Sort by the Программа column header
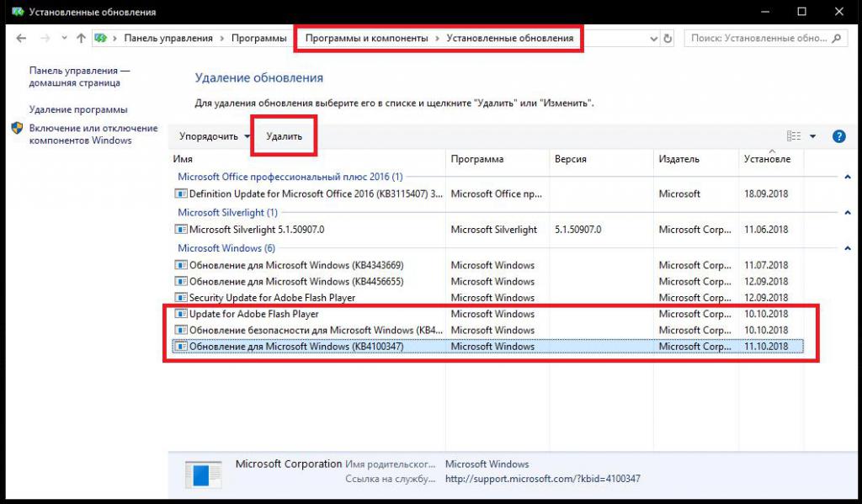Screen dimensions: 862x504 477,159
